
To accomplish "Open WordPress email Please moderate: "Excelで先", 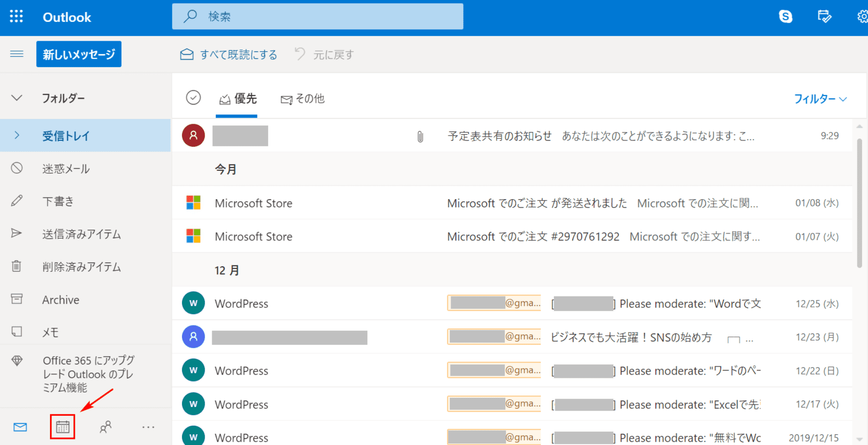I will [x=512, y=404].
